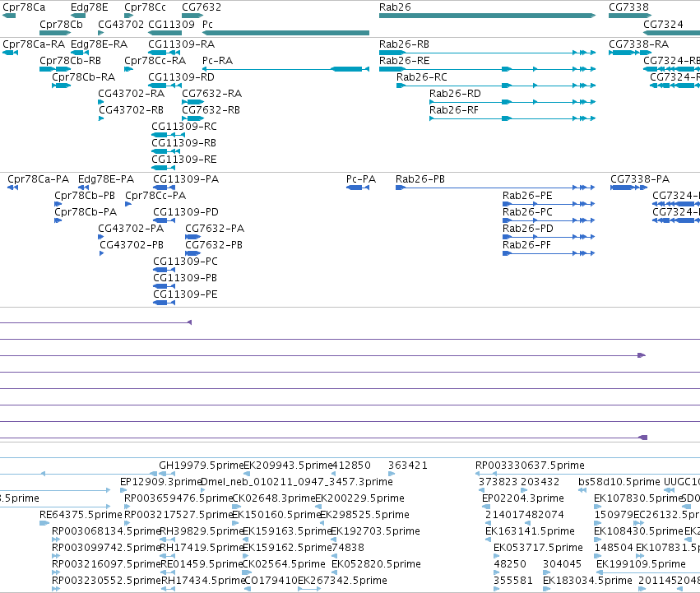
Task: Click the CG43702-RA transcript label
Action: pyautogui.click(x=132, y=94)
